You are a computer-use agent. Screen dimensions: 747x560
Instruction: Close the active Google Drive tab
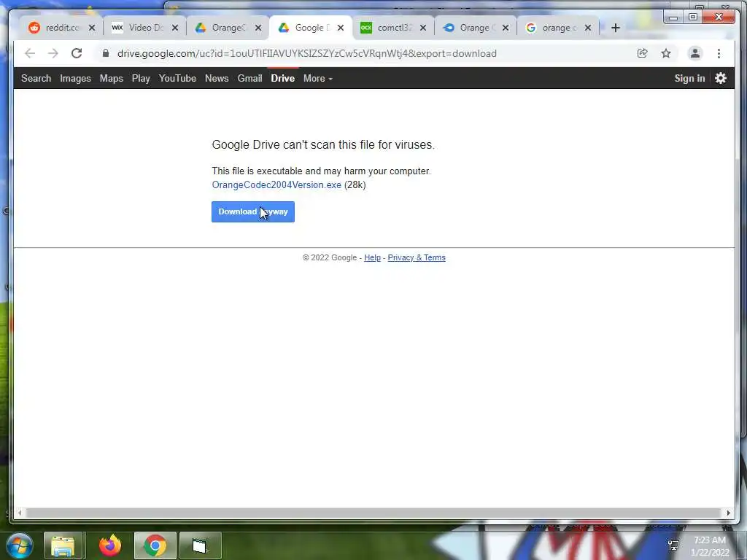(x=341, y=28)
